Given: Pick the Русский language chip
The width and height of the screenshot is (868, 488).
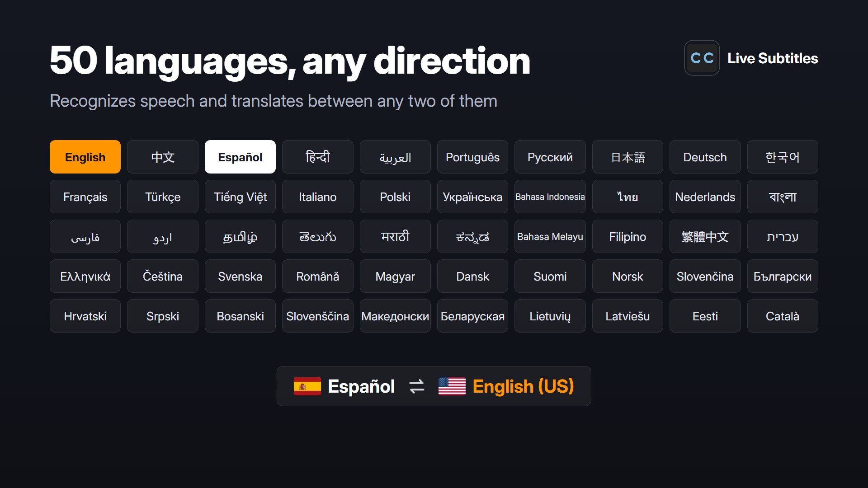Looking at the screenshot, I should click(550, 157).
